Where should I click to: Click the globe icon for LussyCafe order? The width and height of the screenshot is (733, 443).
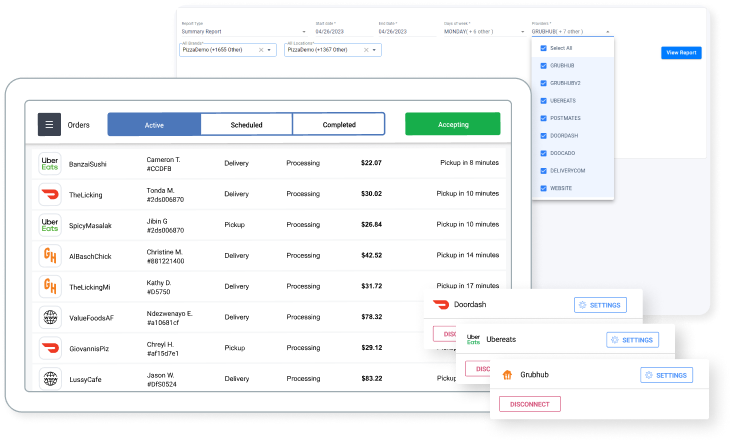click(x=49, y=379)
